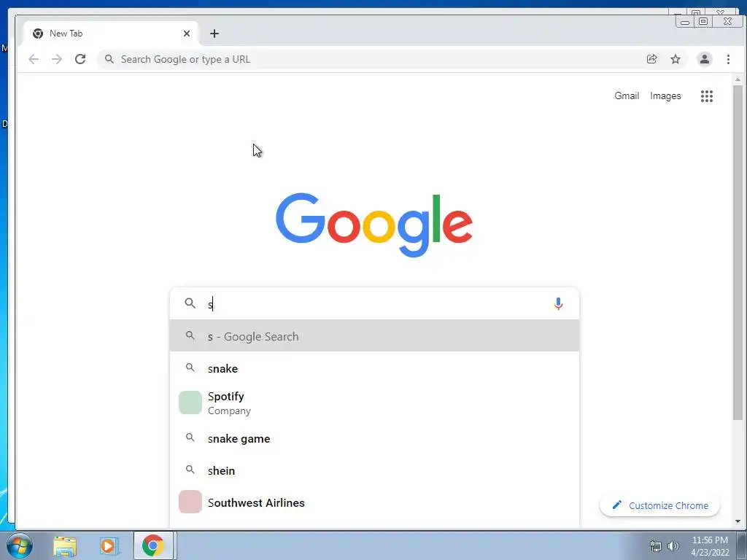Click the network tray icon
Image resolution: width=747 pixels, height=560 pixels.
pyautogui.click(x=656, y=546)
